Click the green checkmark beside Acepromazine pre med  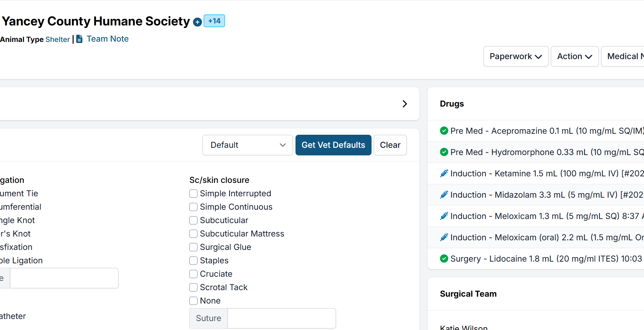pos(444,131)
